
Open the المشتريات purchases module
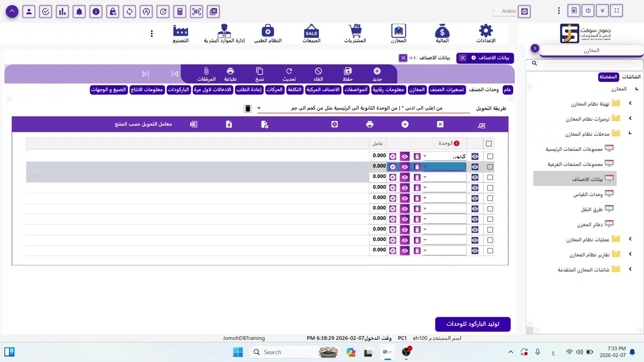355,34
